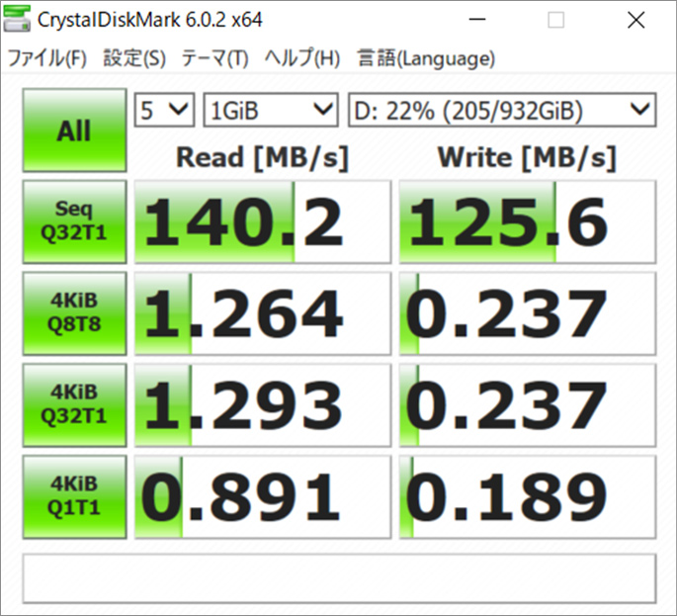Open the ファイル(F) menu
Viewport: 677px width, 616px height.
[47, 58]
